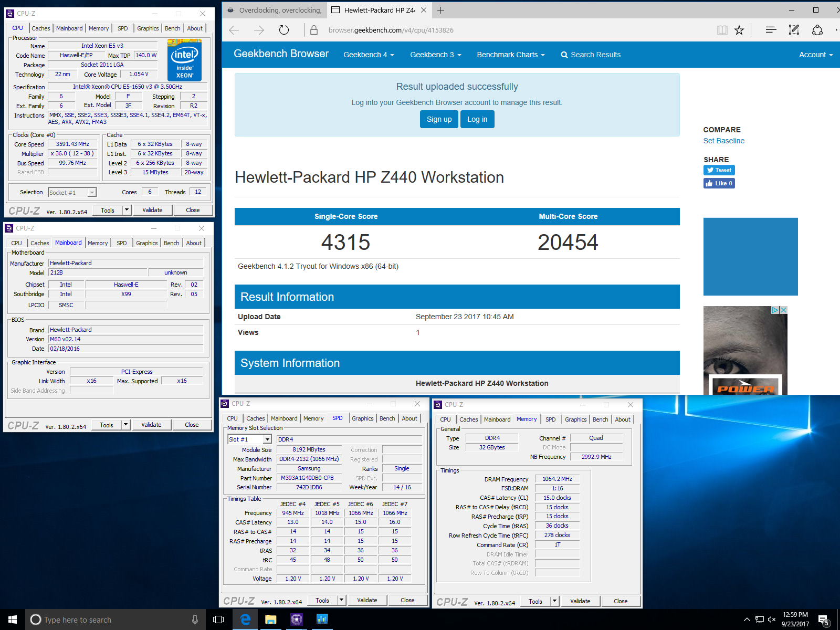
Task: Expand Tools arrow in CPU window
Action: pos(127,210)
